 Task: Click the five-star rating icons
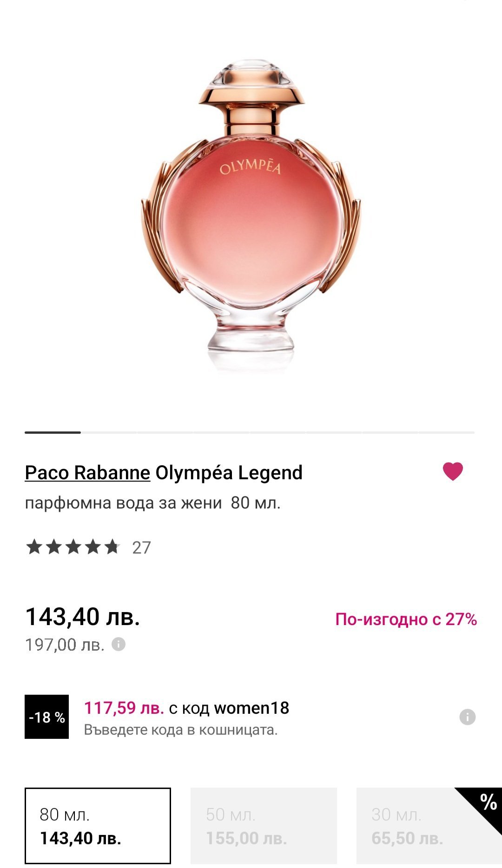click(x=73, y=547)
